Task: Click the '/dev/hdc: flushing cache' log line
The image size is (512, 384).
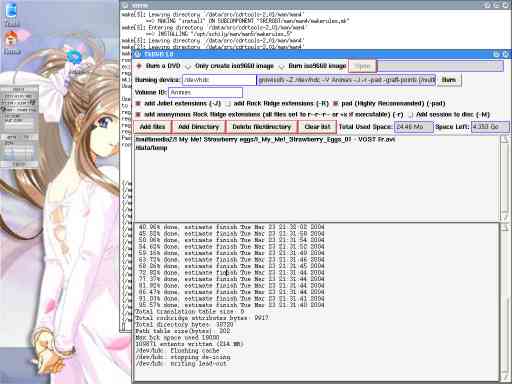Action: (x=177, y=351)
